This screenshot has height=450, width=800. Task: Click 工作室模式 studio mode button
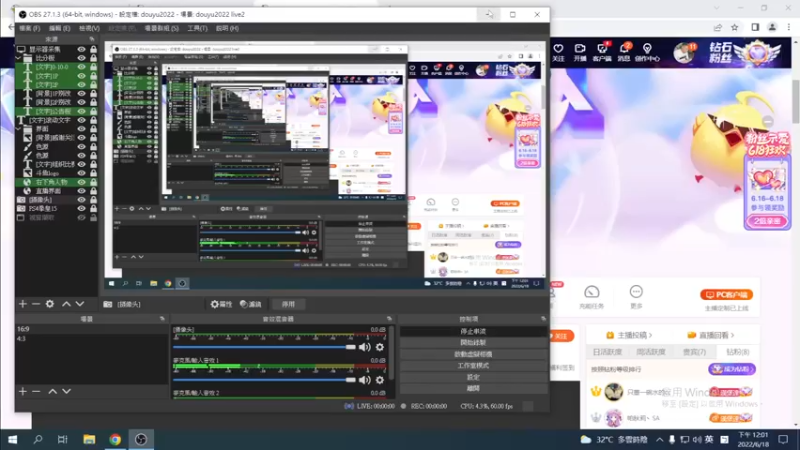[473, 366]
